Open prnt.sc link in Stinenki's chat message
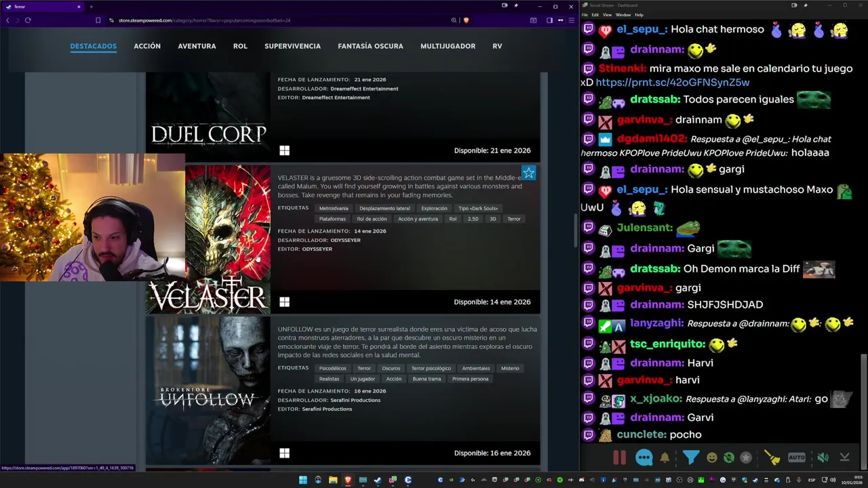Screen dimensions: 868x488 673,83
